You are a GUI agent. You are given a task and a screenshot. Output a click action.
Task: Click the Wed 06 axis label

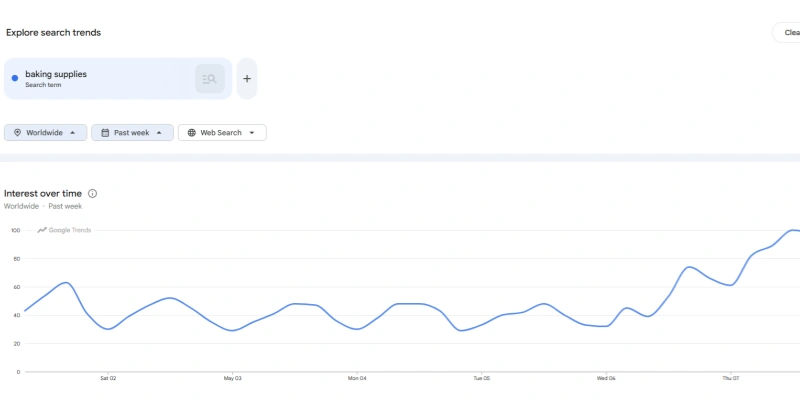[606, 379]
